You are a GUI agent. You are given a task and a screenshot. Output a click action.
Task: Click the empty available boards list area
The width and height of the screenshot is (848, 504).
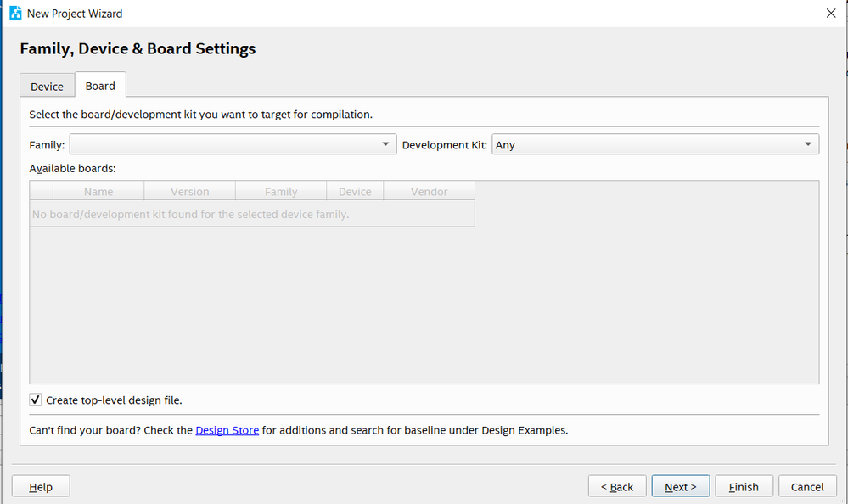click(424, 305)
